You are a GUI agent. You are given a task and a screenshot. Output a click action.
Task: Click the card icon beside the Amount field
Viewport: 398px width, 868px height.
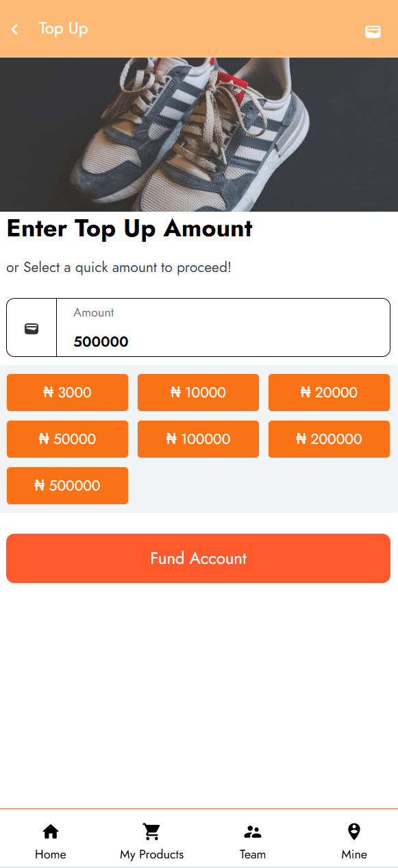pos(32,329)
